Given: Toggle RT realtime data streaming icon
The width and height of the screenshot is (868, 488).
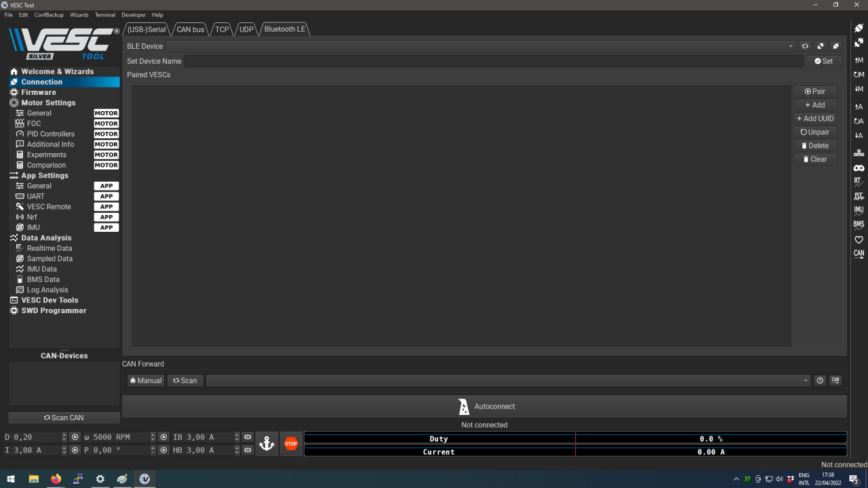Looking at the screenshot, I should click(x=859, y=182).
